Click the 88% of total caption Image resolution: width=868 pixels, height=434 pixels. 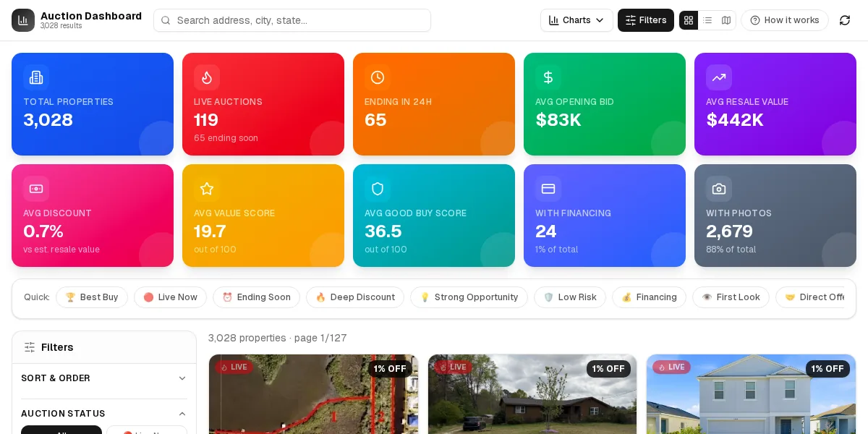click(x=731, y=250)
